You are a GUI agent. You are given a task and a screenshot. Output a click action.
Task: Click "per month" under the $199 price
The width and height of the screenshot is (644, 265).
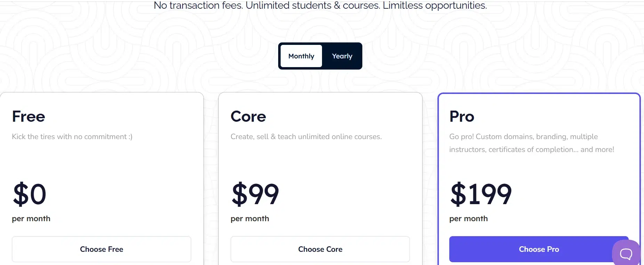pyautogui.click(x=468, y=219)
